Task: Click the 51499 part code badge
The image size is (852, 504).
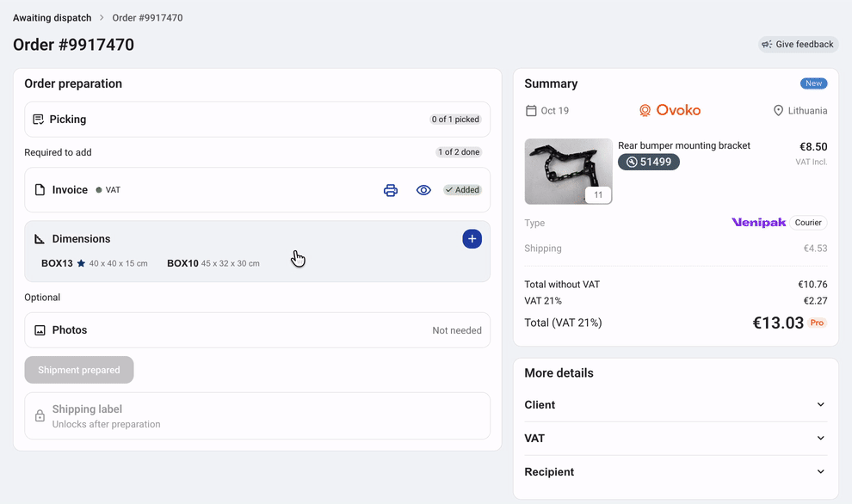Action: [x=648, y=162]
